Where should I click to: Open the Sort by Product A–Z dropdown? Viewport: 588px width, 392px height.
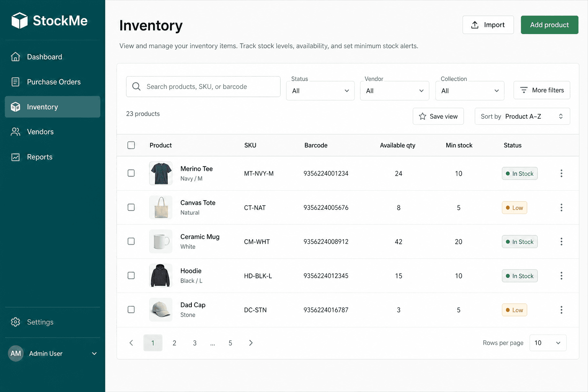[522, 116]
